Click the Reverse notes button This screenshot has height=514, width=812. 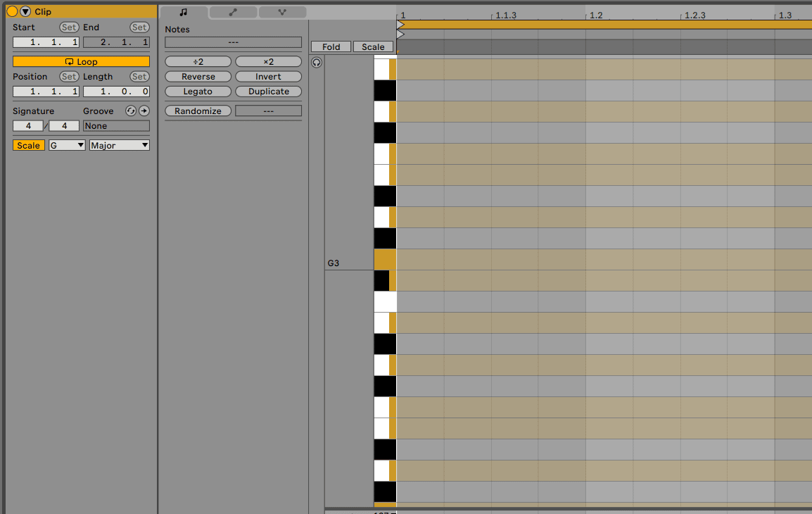[198, 76]
